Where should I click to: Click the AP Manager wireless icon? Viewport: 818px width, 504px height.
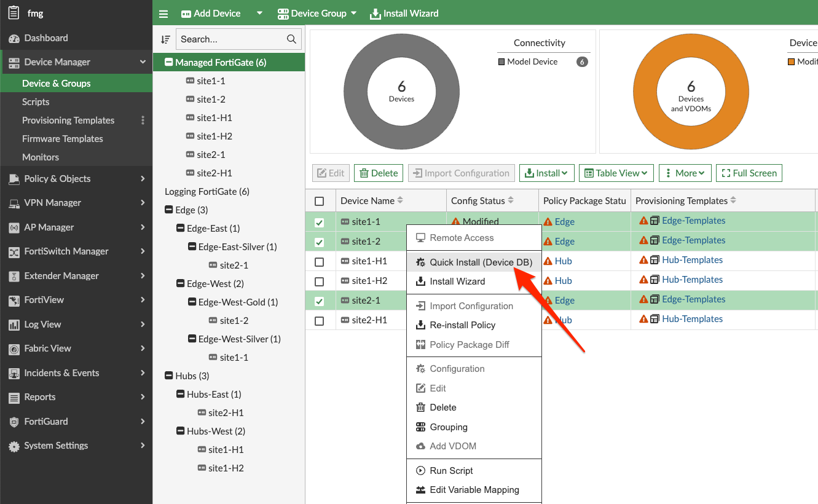[14, 227]
